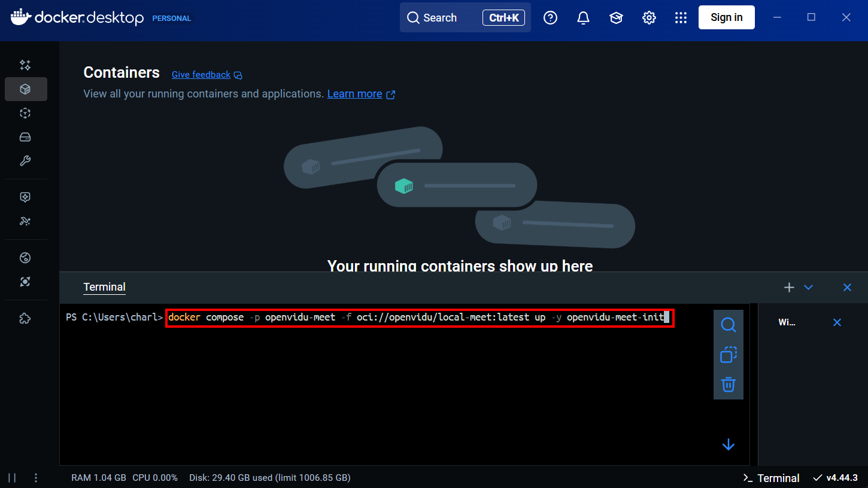Open Builds using the wrench icon
Screen dimensions: 868x488
tap(25, 161)
